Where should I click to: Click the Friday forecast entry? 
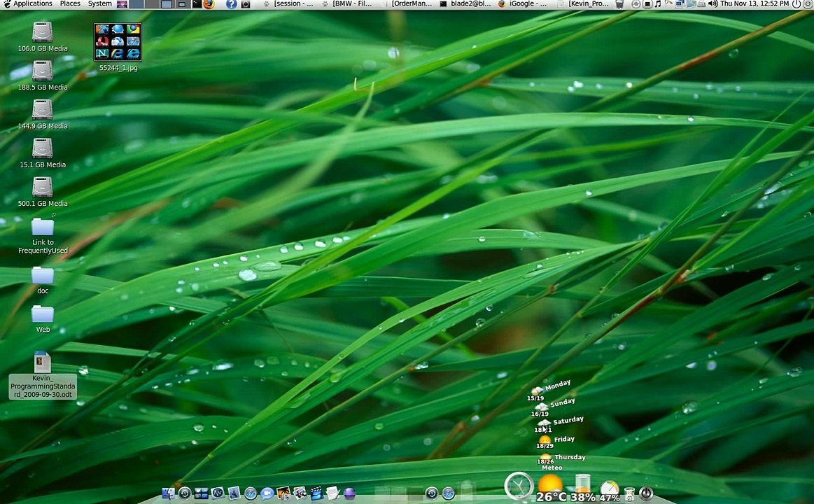[x=556, y=442]
